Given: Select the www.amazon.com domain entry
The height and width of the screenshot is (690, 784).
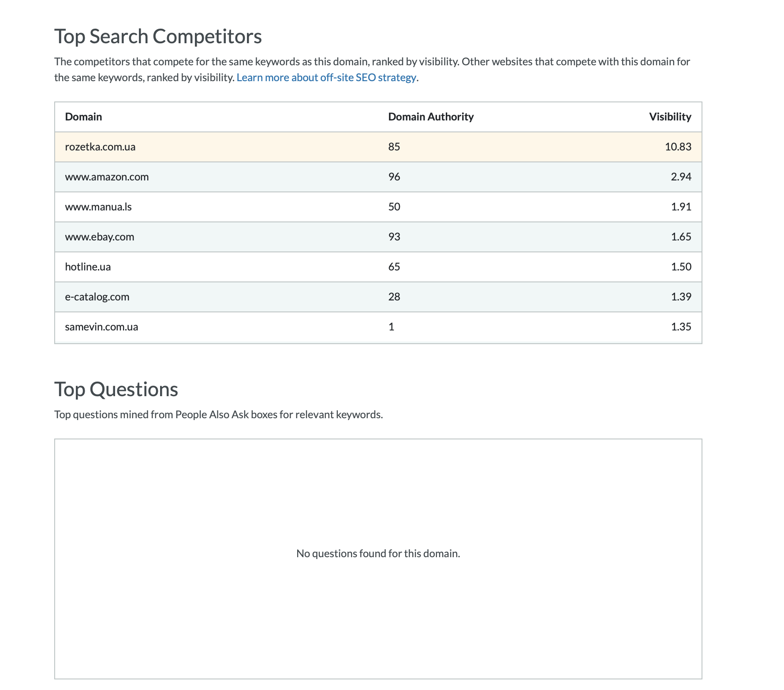Looking at the screenshot, I should pyautogui.click(x=107, y=177).
